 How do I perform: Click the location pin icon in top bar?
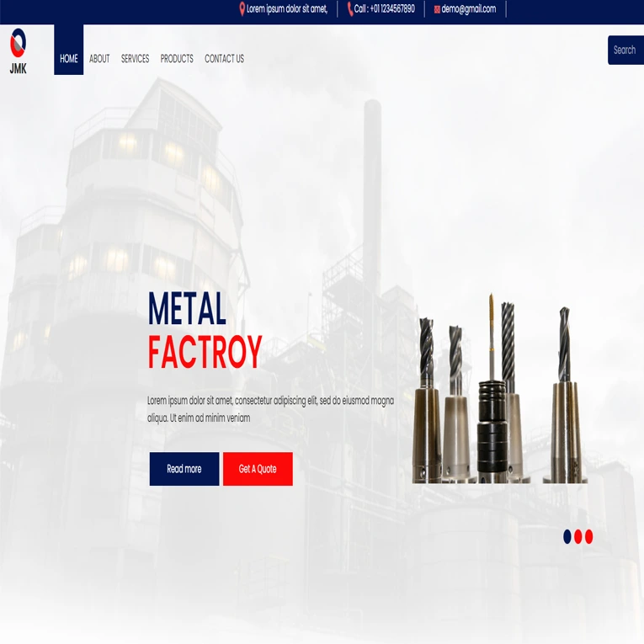tap(242, 9)
